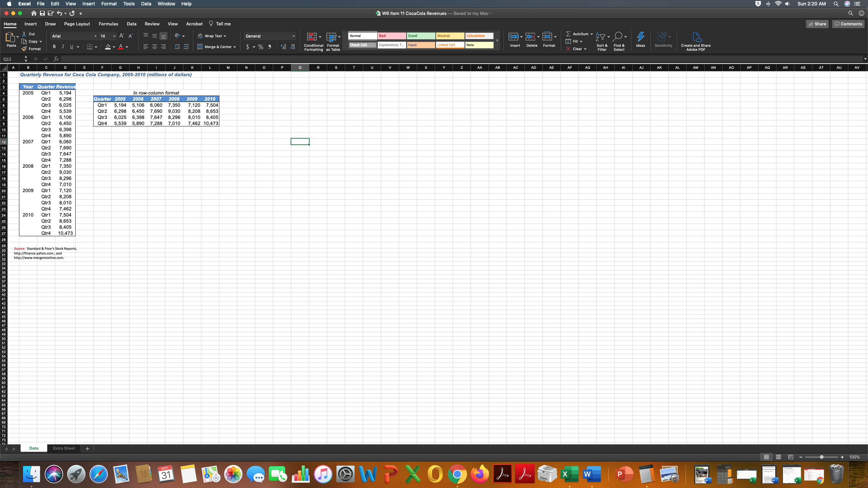868x488 pixels.
Task: Click the Format Painter brush icon
Action: tap(24, 49)
